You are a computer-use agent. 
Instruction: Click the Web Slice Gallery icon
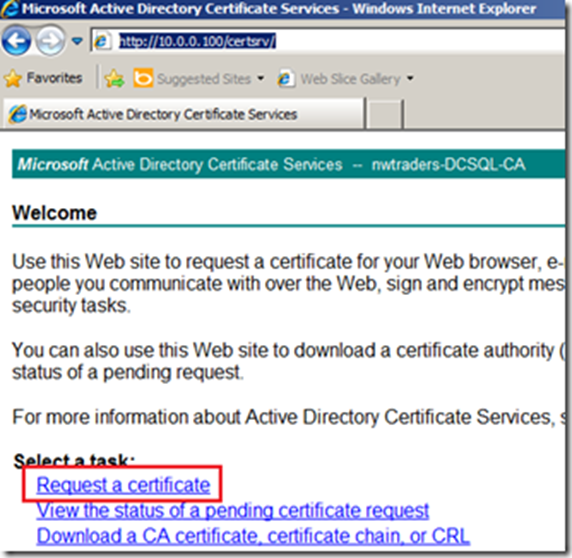(286, 78)
